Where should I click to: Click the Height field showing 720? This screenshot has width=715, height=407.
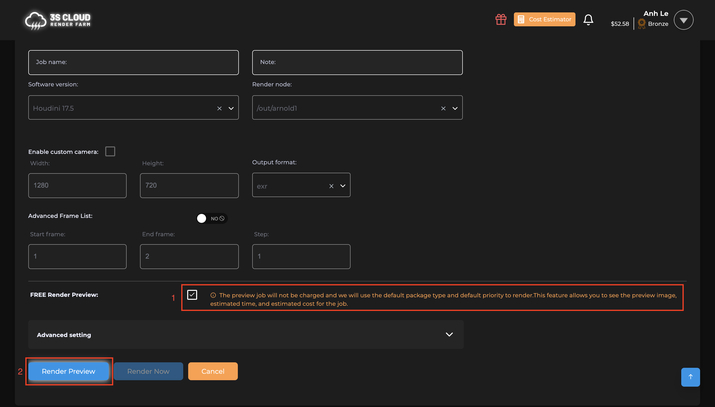click(189, 185)
